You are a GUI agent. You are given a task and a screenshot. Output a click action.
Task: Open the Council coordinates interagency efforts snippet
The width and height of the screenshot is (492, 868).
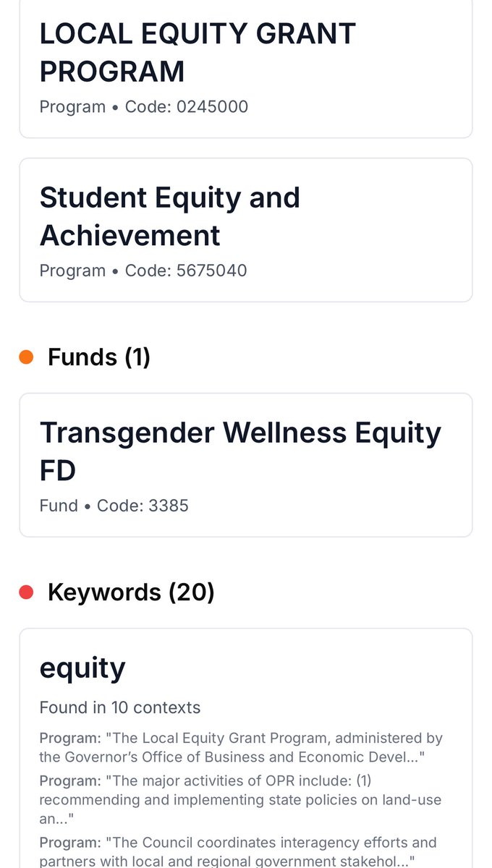pyautogui.click(x=238, y=851)
